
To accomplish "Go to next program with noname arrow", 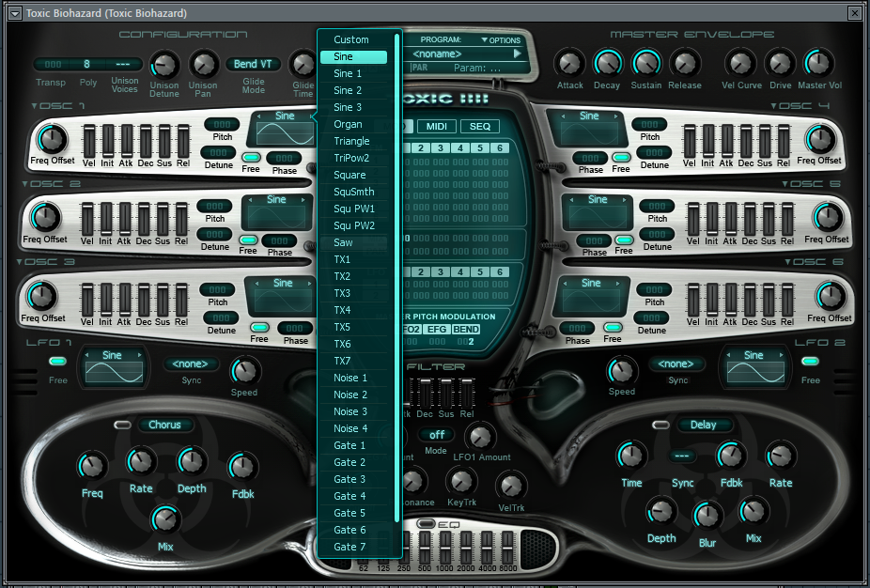I will tap(517, 54).
